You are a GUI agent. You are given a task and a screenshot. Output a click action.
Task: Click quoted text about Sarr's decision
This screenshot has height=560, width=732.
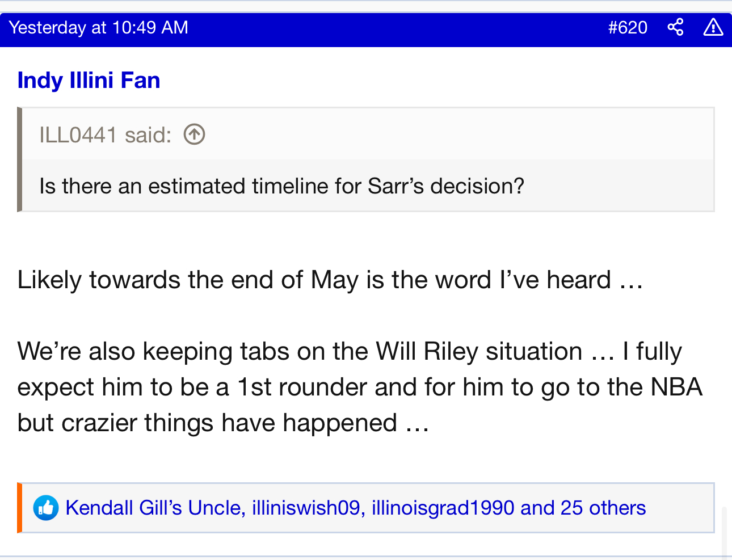(x=282, y=186)
